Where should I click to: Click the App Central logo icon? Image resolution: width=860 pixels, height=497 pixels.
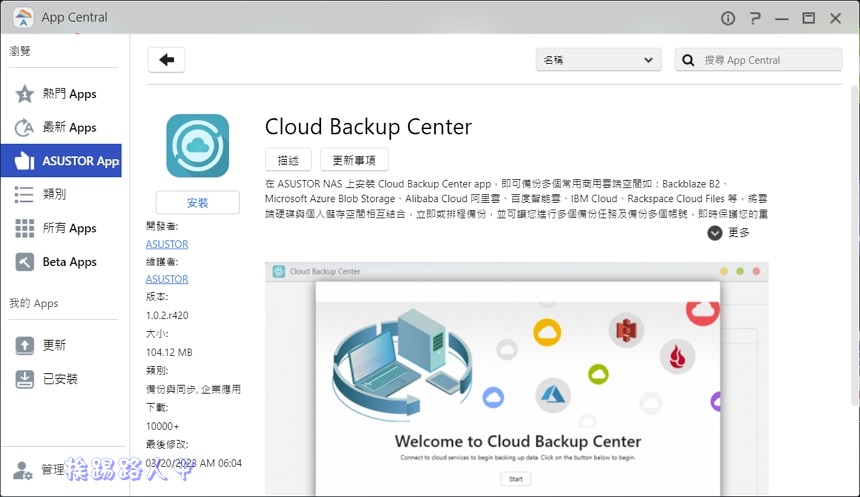pos(23,18)
